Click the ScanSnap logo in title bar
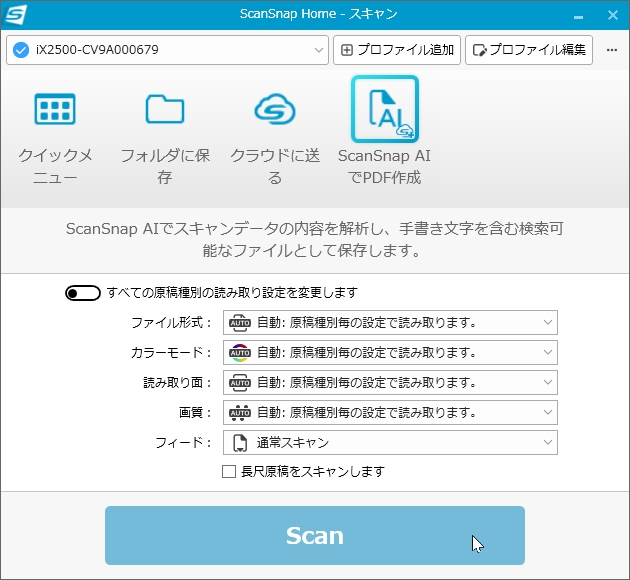 [16, 14]
